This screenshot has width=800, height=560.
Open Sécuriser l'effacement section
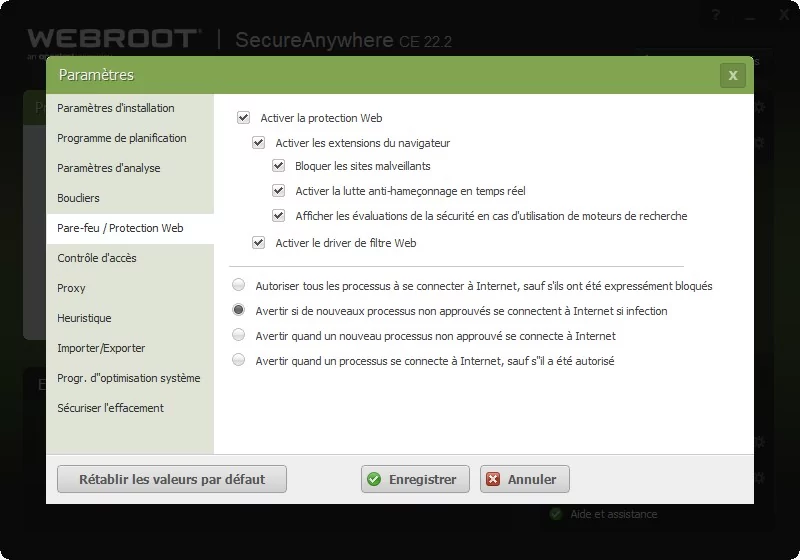(x=130, y=408)
